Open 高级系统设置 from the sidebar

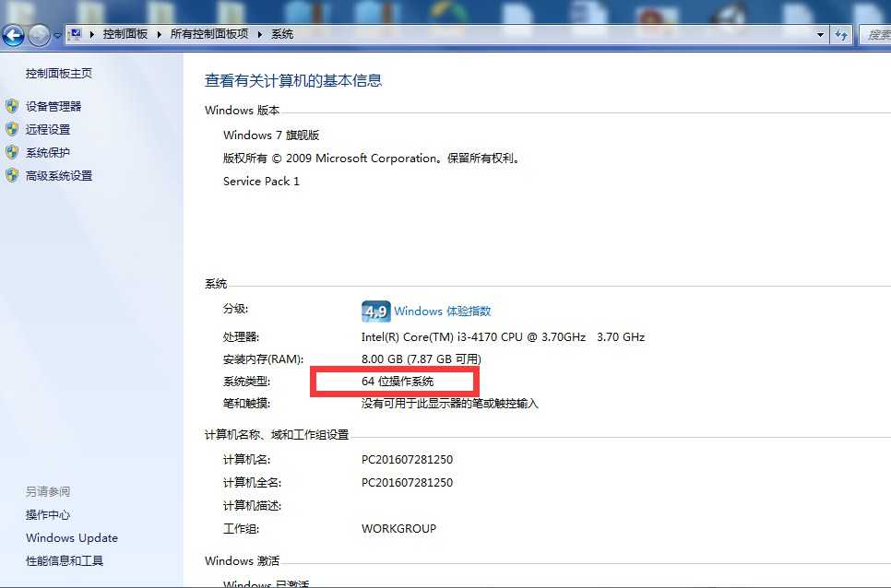coord(58,176)
